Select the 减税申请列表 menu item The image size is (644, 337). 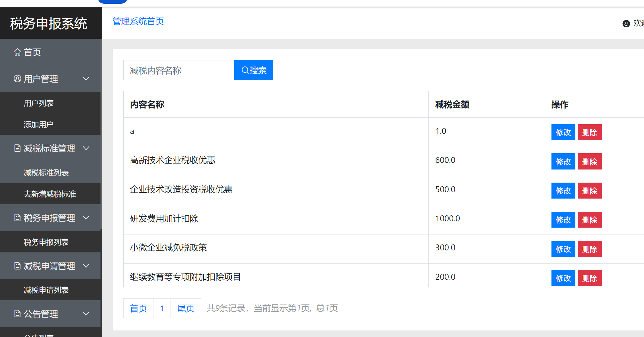click(46, 290)
